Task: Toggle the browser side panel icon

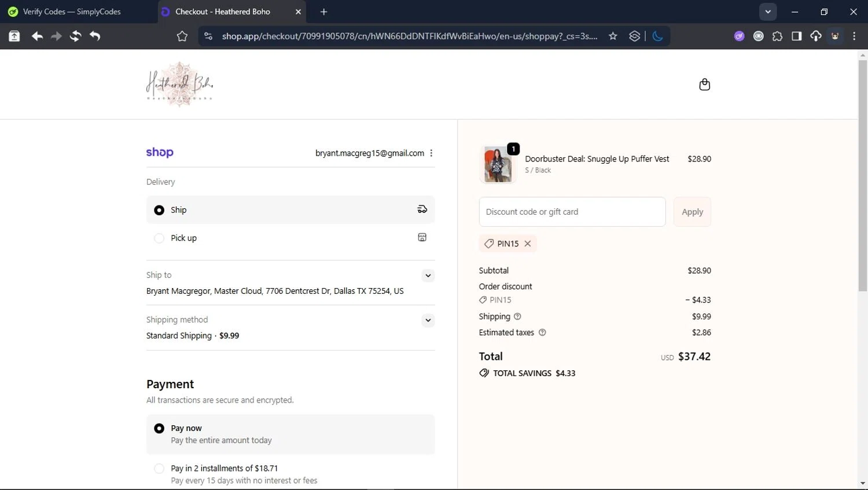Action: coord(796,36)
